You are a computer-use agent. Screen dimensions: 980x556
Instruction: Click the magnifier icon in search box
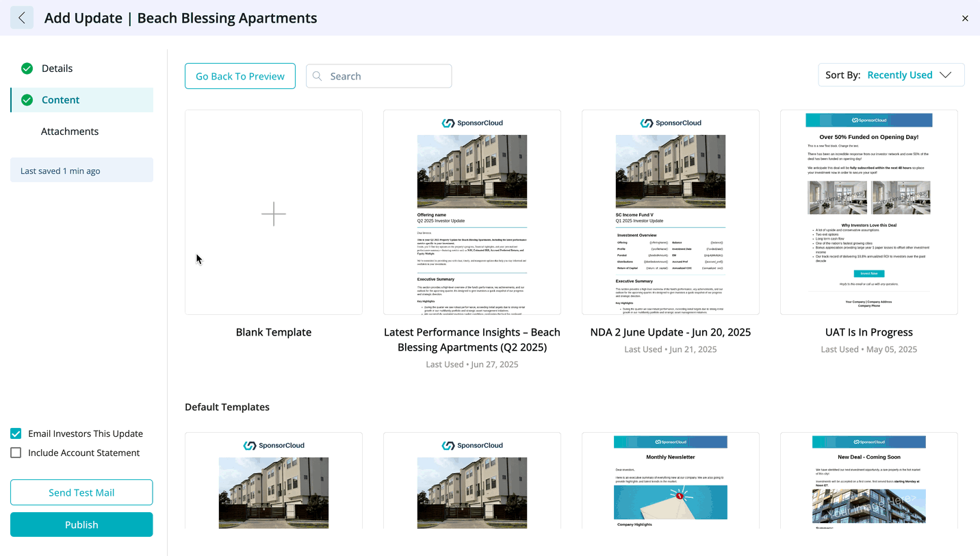318,76
